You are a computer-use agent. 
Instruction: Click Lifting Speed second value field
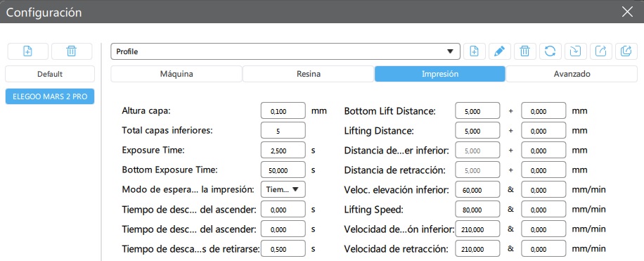click(543, 209)
